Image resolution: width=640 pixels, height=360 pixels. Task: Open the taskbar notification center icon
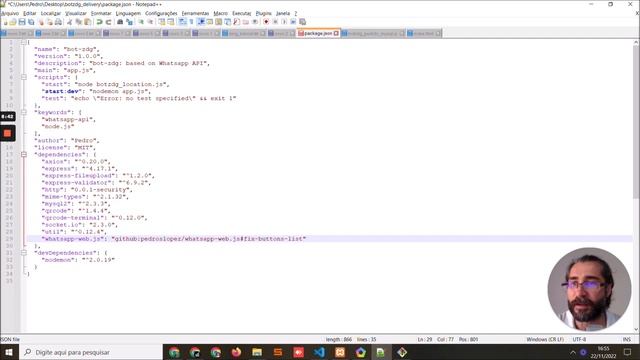(x=628, y=352)
